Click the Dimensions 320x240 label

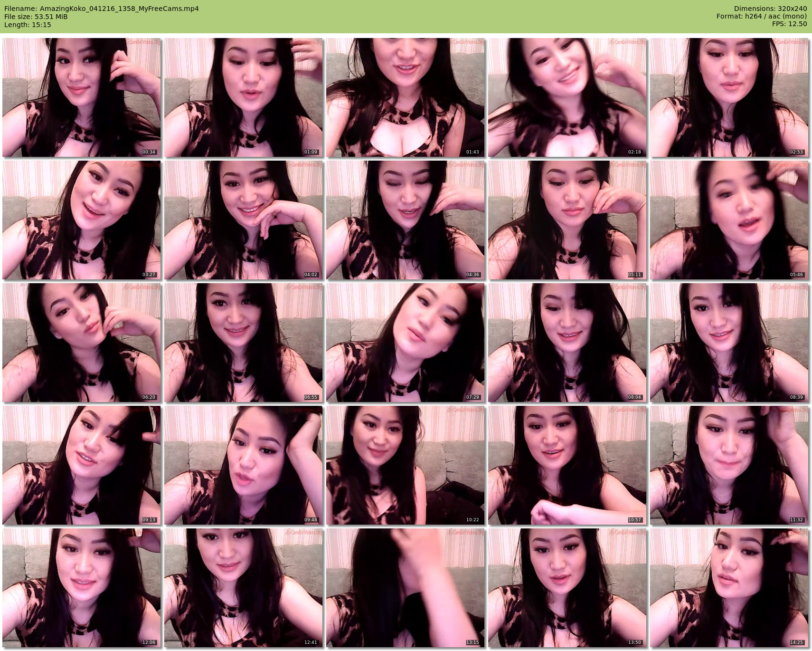coord(770,9)
